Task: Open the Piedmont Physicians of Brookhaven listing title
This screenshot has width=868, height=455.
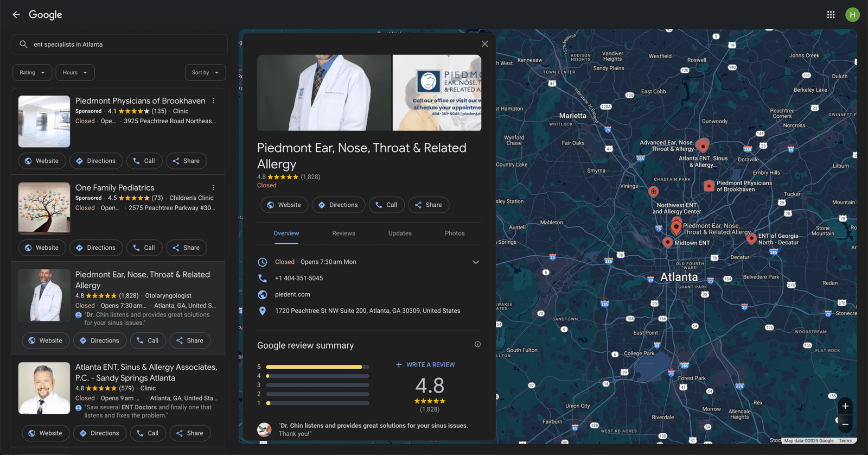Action: click(x=140, y=101)
